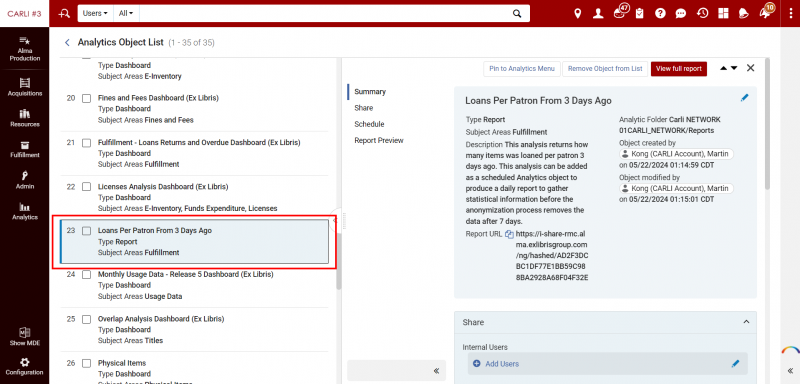Click Remove Object from List button
The image size is (800, 384).
(605, 68)
